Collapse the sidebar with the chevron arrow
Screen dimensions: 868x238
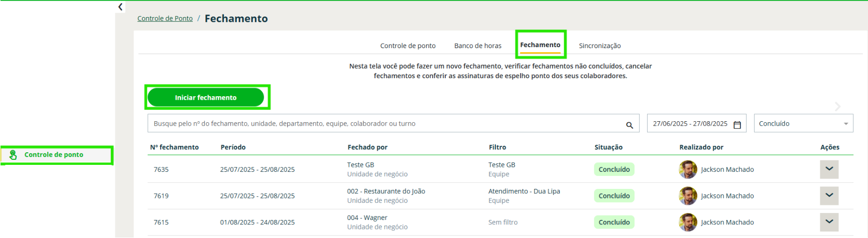click(x=120, y=7)
